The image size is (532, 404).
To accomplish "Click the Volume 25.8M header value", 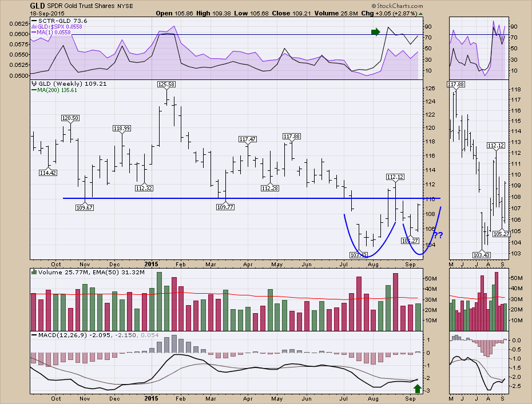I will pyautogui.click(x=336, y=14).
